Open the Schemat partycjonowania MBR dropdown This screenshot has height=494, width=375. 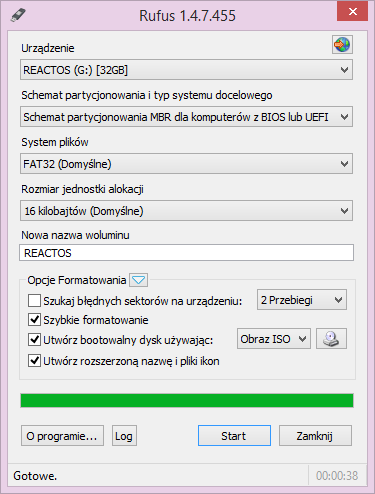(186, 117)
